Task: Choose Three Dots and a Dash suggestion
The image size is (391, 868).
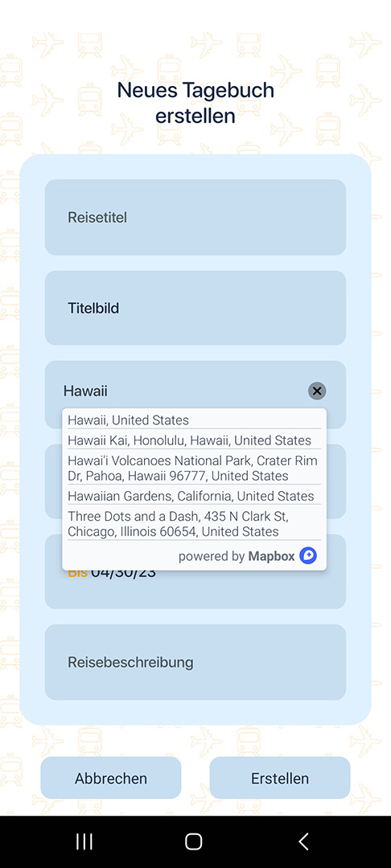Action: [194, 524]
